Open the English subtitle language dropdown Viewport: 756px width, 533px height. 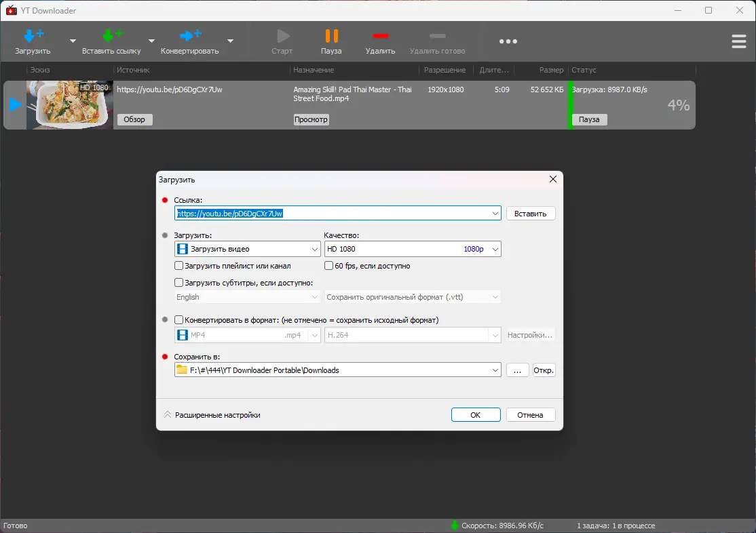click(x=247, y=297)
